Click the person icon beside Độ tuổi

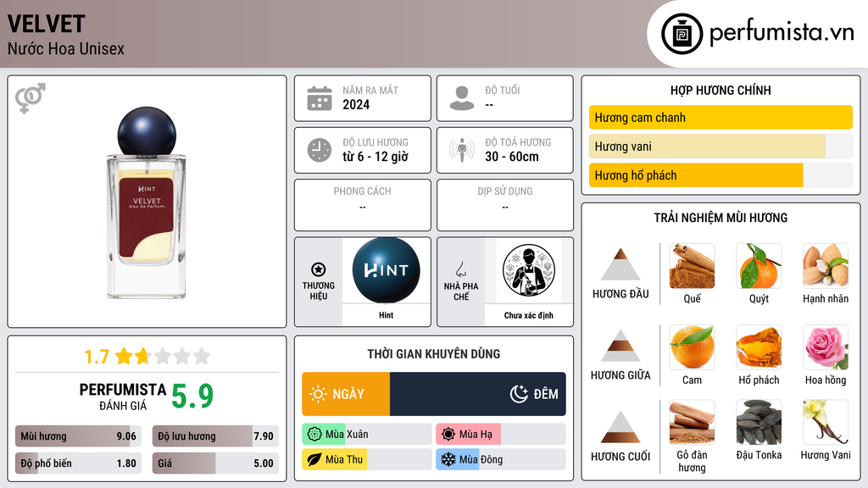pos(462,98)
